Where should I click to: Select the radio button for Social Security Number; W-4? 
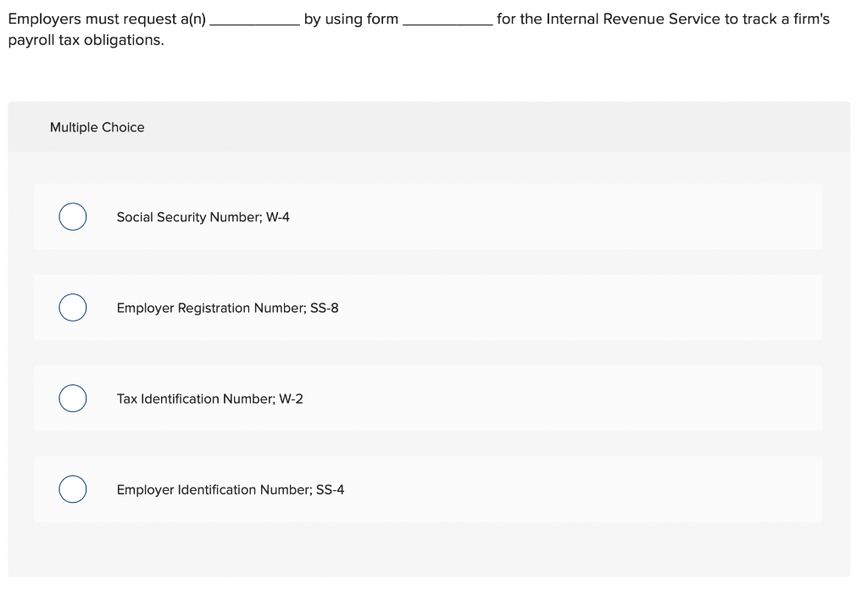(x=72, y=216)
